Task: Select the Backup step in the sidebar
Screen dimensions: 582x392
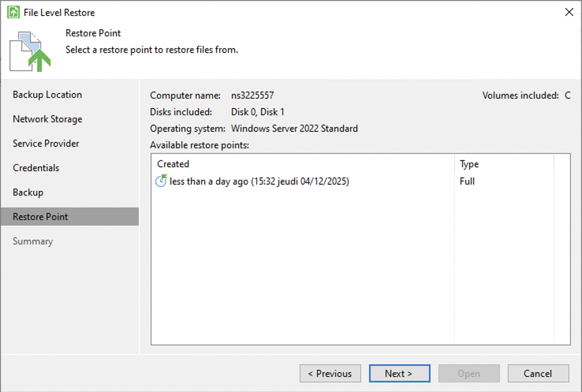Action: pos(28,192)
